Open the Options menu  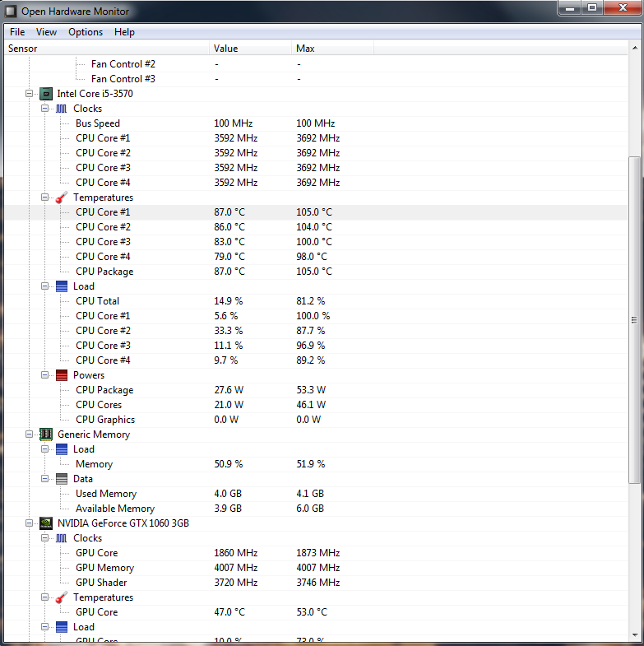pos(86,32)
